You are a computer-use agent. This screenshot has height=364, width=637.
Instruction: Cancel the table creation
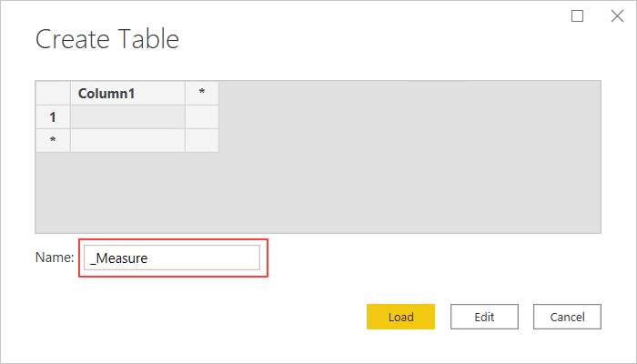[x=567, y=317]
